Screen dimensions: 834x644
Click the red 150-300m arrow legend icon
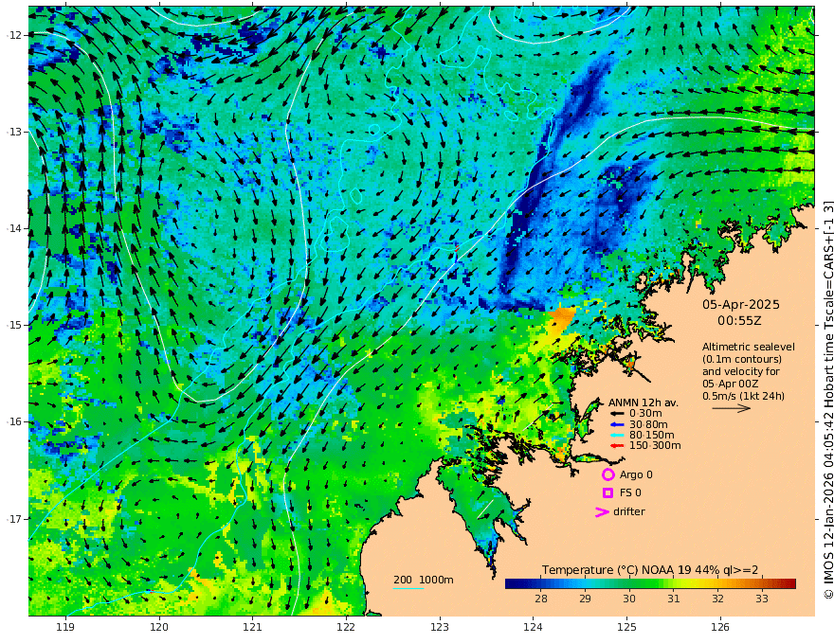[616, 446]
